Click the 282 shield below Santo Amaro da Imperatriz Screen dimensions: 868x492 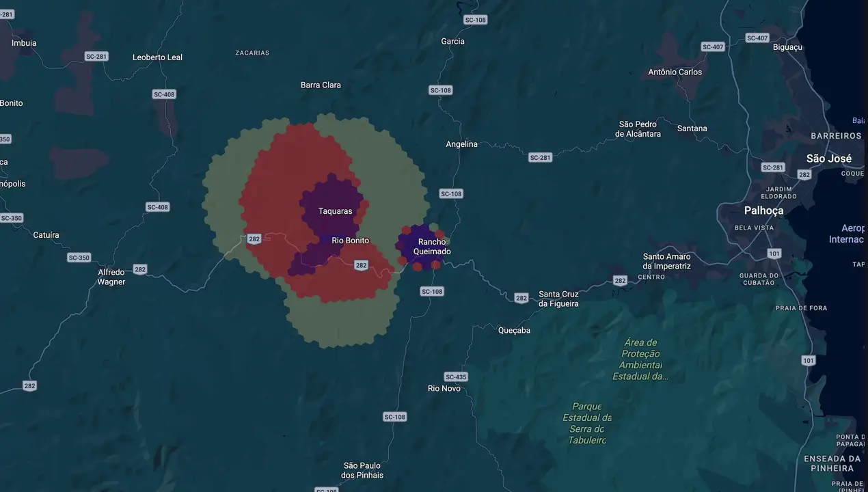tap(620, 281)
